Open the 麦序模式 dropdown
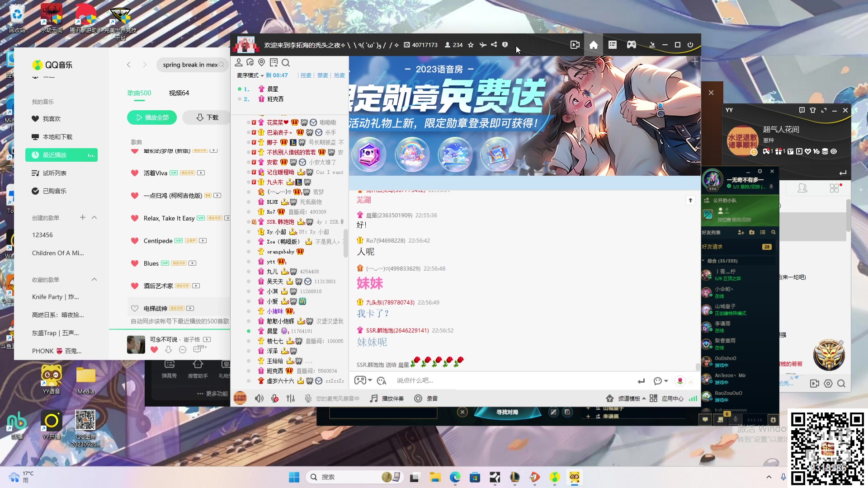Viewport: 868px width, 488px height. [x=250, y=75]
